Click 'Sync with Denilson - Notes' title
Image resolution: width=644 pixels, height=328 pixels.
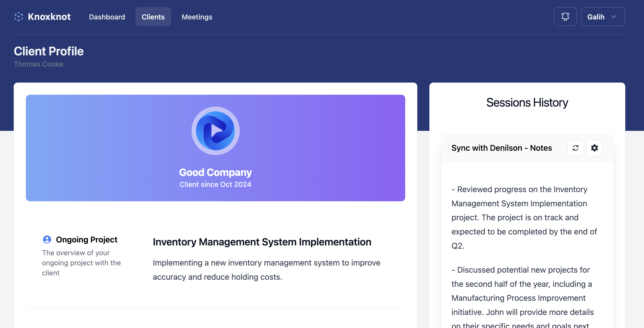[501, 148]
